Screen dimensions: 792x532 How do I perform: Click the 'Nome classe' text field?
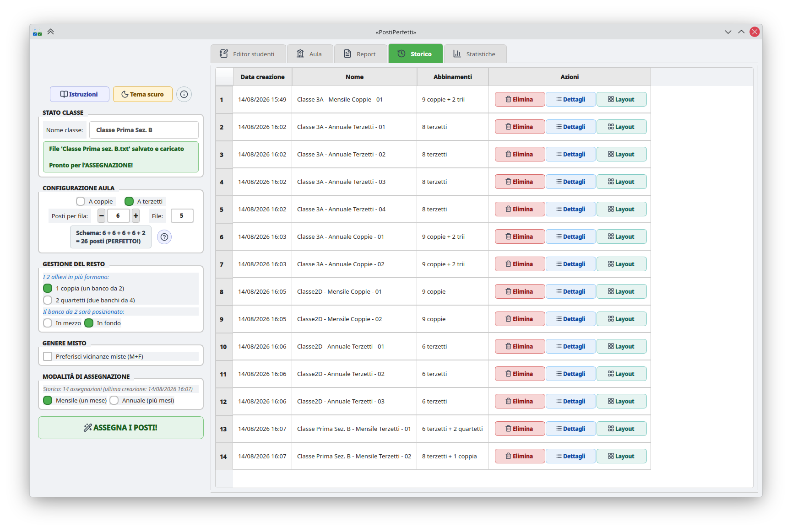coord(144,130)
